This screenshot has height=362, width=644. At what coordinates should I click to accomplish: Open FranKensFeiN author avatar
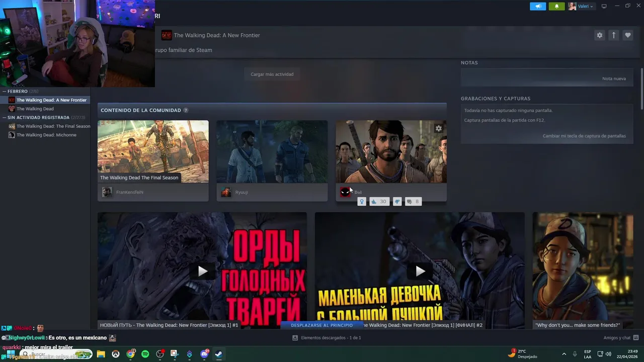click(x=107, y=192)
